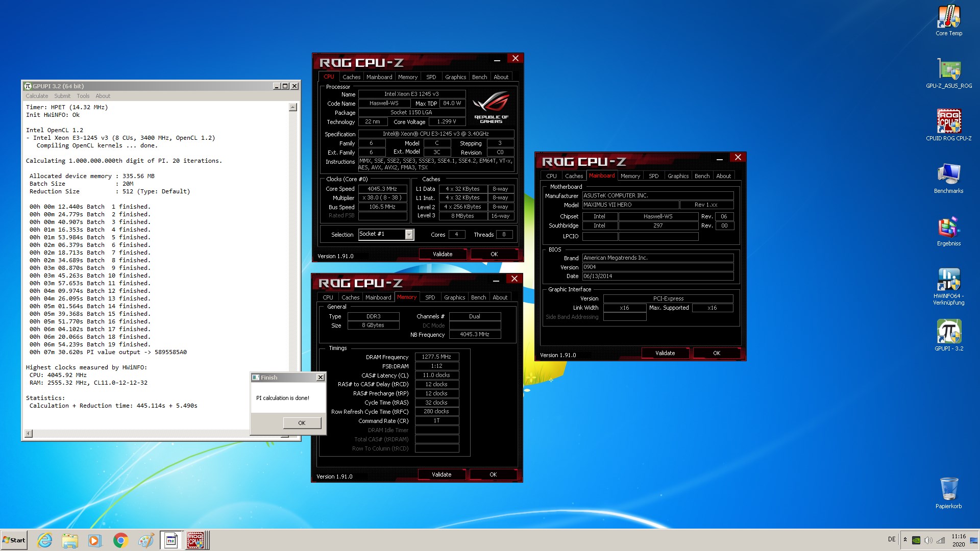Click Validate in CPU tab window
This screenshot has height=551, width=980.
point(443,254)
